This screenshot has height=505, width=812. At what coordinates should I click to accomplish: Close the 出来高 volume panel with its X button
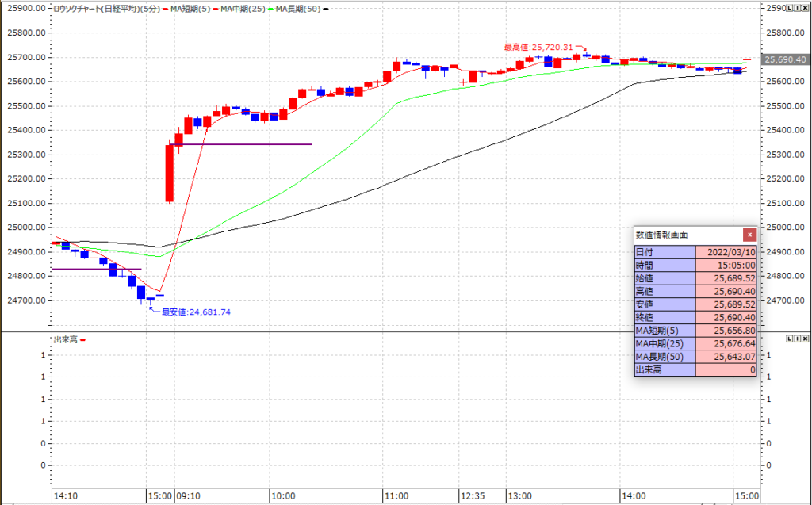tap(806, 339)
